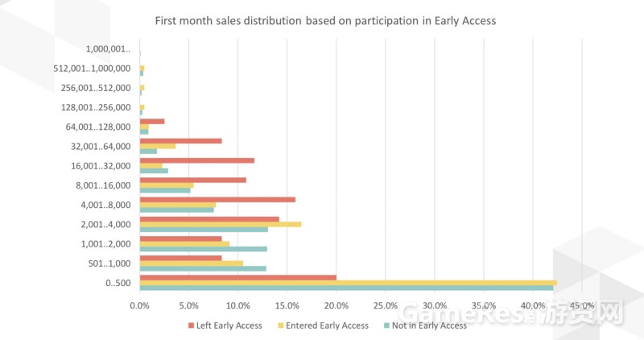This screenshot has width=644, height=340.
Task: Click the teal bar in the 1,001..2,000 row
Action: pos(204,249)
